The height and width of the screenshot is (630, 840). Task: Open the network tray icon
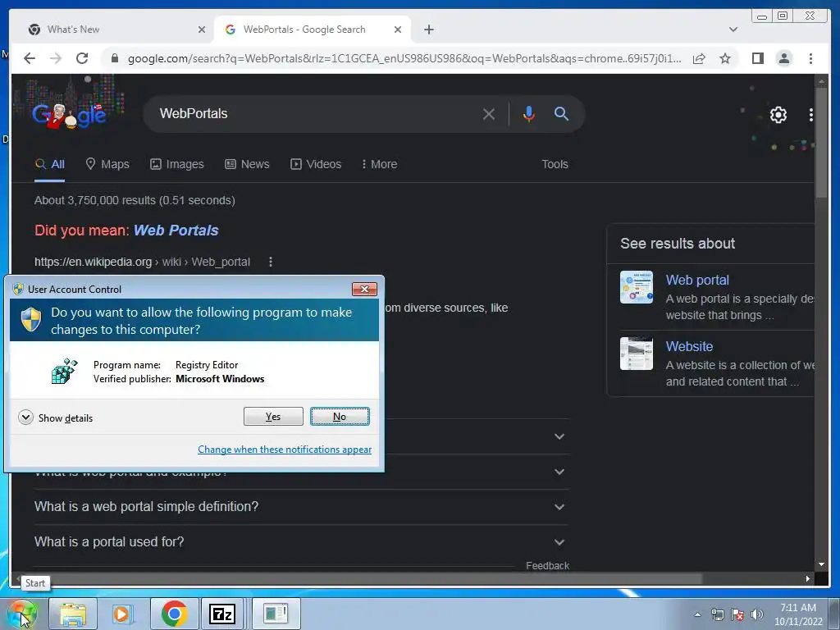(717, 614)
